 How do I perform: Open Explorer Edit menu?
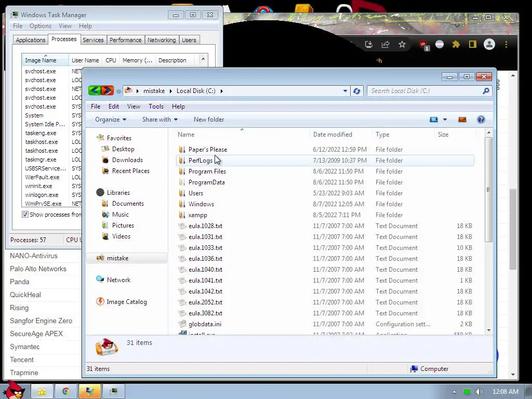pyautogui.click(x=113, y=107)
